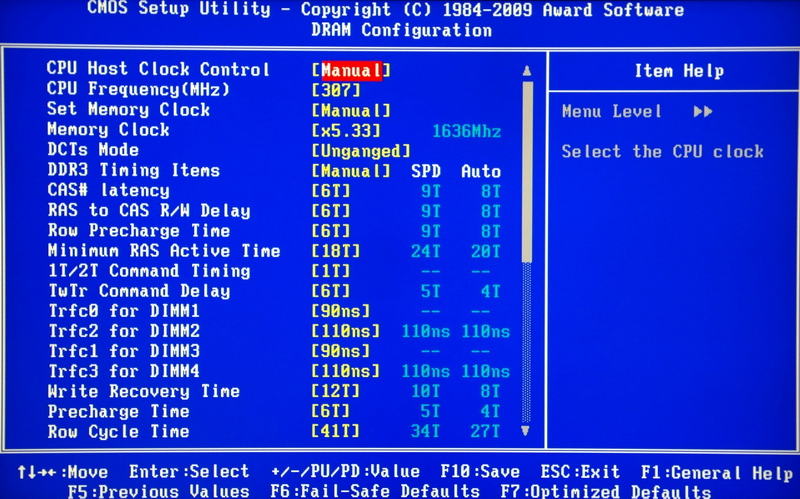Open the Memory Clock [x5.33] multiplier option
800x499 pixels.
[346, 131]
